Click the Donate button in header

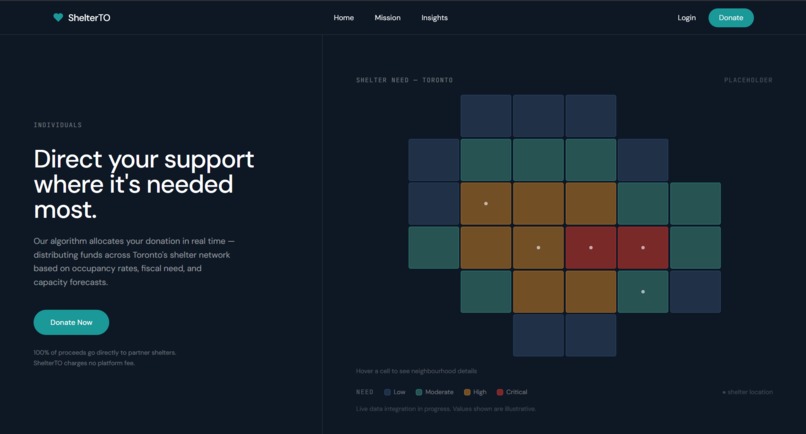click(x=731, y=17)
